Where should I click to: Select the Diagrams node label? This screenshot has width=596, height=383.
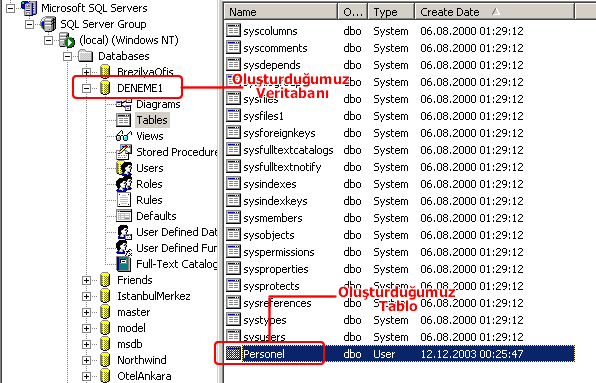158,104
